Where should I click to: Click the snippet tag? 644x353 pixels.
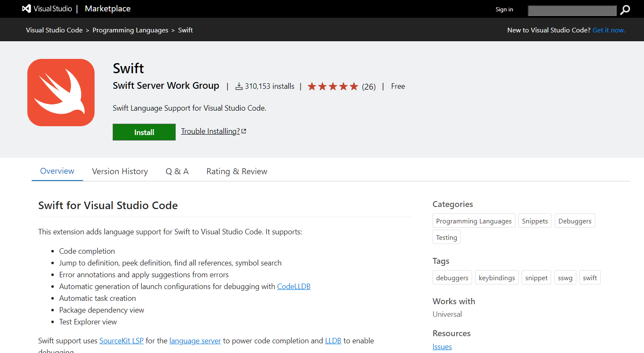tap(536, 278)
